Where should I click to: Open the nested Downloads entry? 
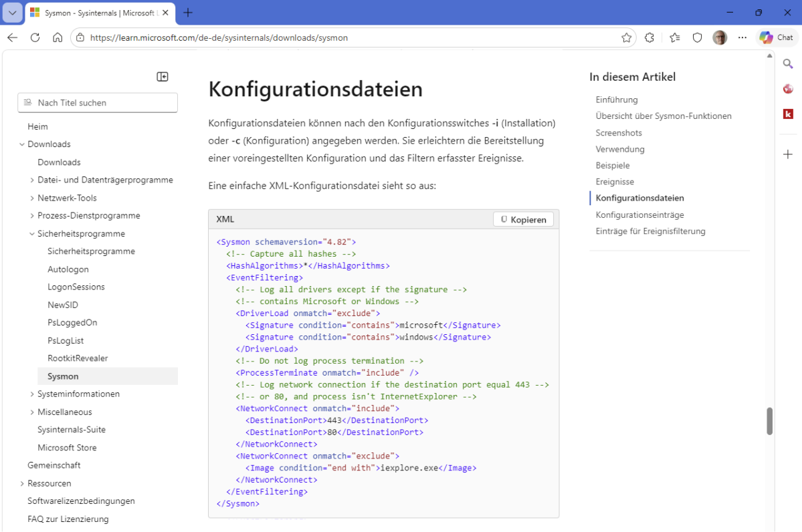[59, 162]
